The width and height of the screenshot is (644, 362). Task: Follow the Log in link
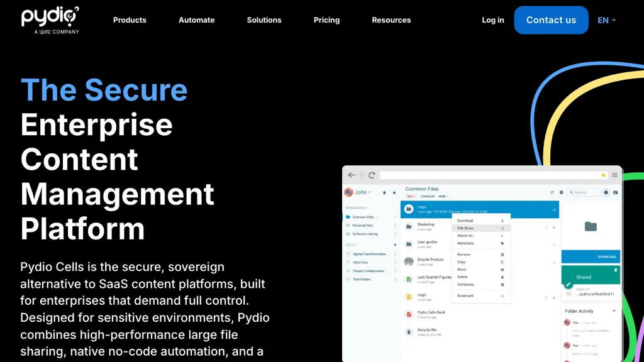pyautogui.click(x=493, y=20)
